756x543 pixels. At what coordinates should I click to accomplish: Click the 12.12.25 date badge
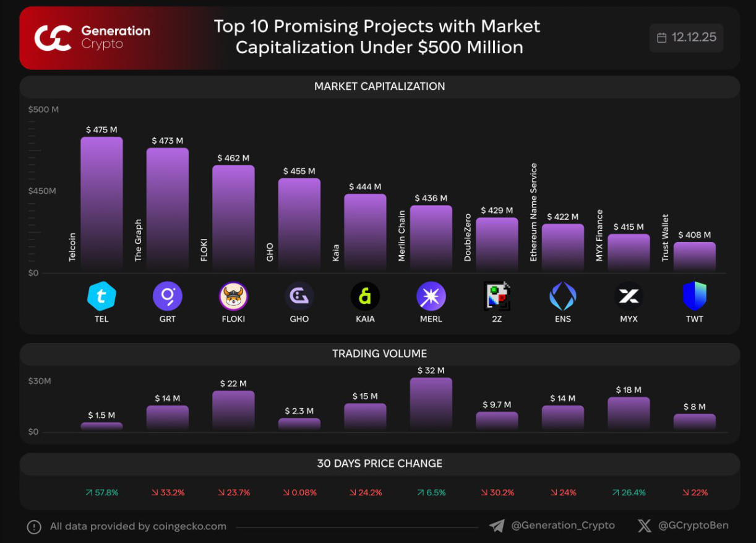click(687, 38)
